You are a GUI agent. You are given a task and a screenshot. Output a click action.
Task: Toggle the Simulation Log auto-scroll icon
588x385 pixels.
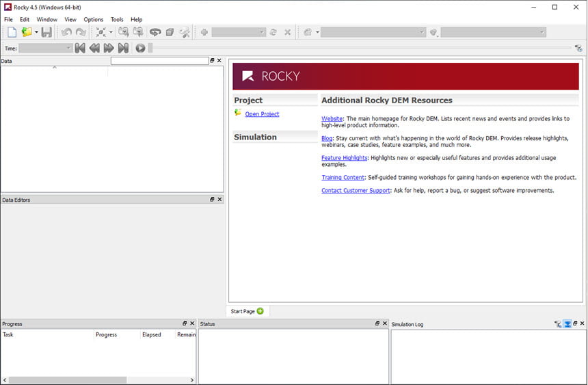(x=567, y=324)
